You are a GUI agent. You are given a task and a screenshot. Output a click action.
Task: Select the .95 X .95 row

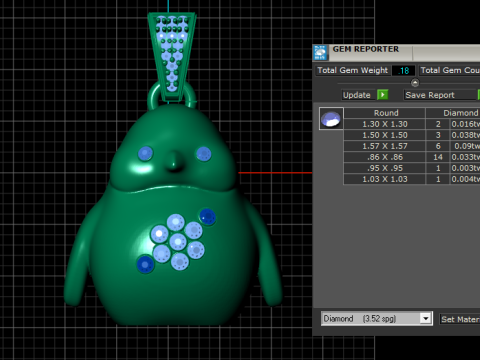point(412,168)
